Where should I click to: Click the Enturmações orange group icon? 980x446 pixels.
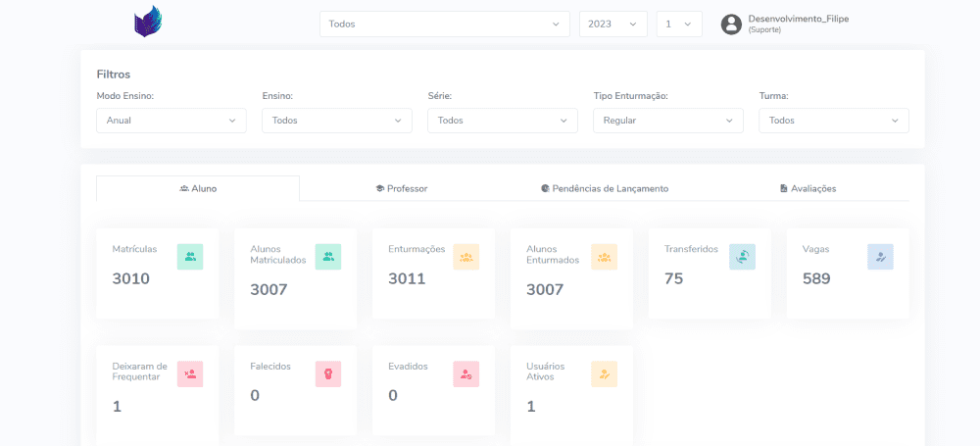(x=466, y=257)
